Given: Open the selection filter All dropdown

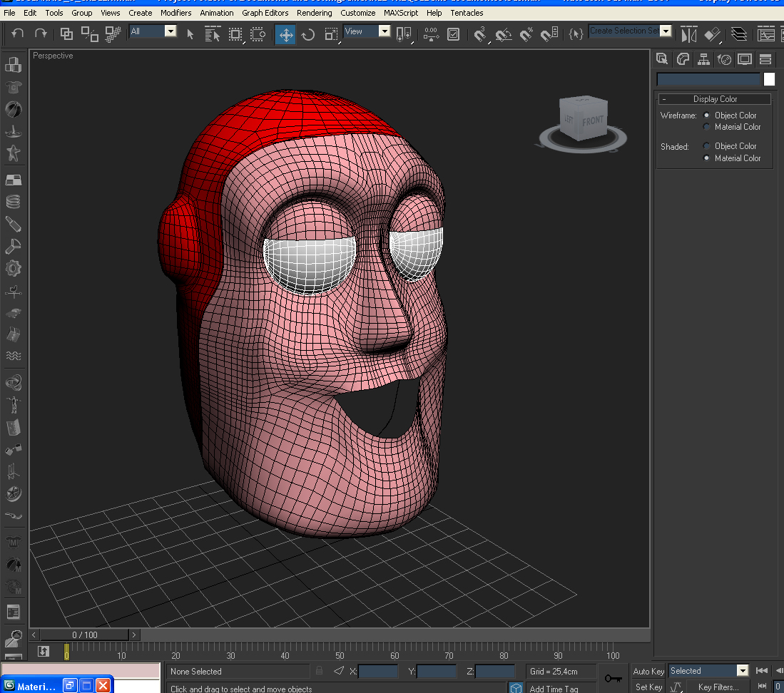Looking at the screenshot, I should tap(170, 31).
